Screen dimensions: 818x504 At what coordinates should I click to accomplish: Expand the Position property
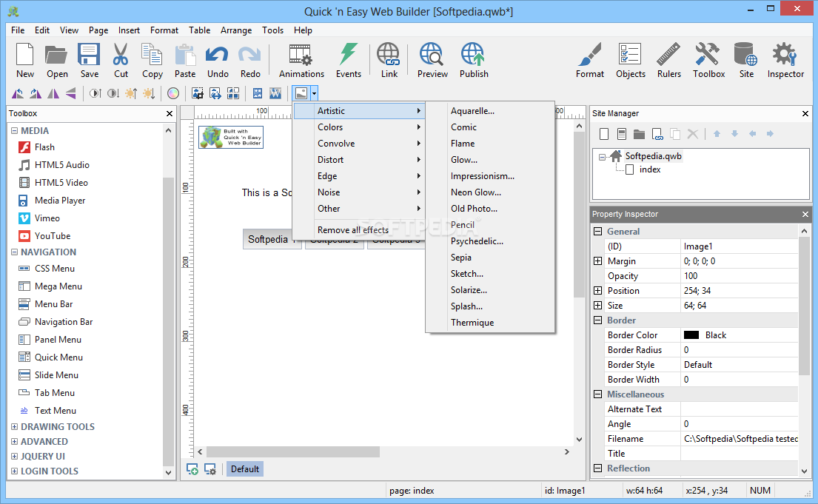click(598, 291)
